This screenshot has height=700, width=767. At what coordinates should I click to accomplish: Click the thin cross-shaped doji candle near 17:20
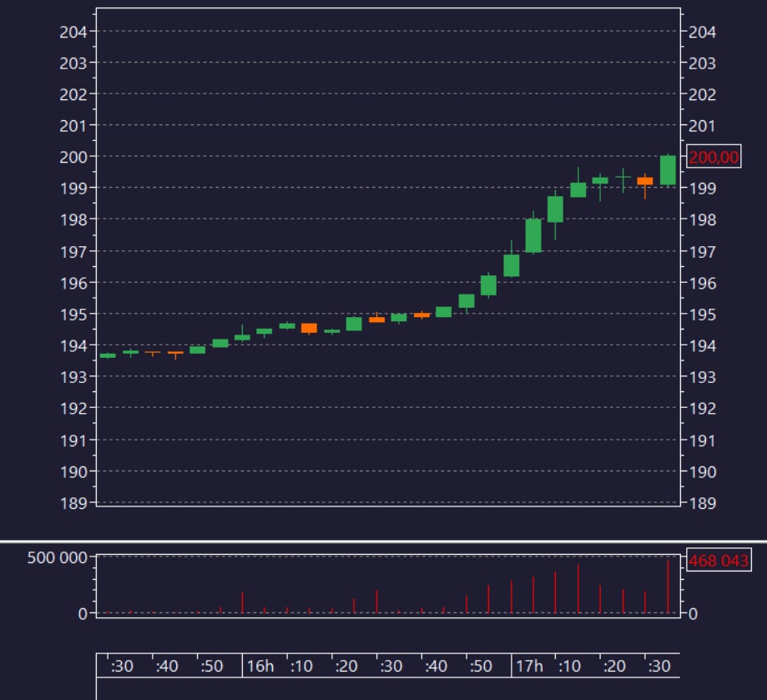tap(623, 177)
